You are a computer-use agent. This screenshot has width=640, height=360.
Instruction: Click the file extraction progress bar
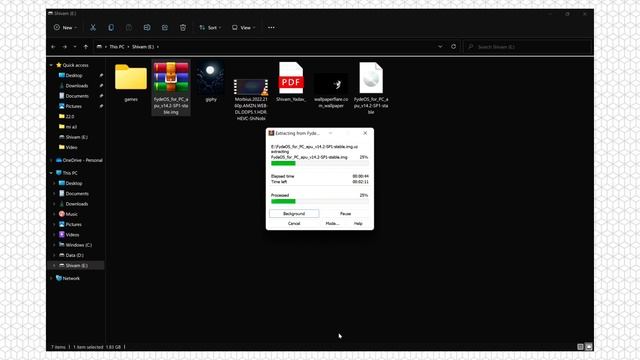[320, 163]
